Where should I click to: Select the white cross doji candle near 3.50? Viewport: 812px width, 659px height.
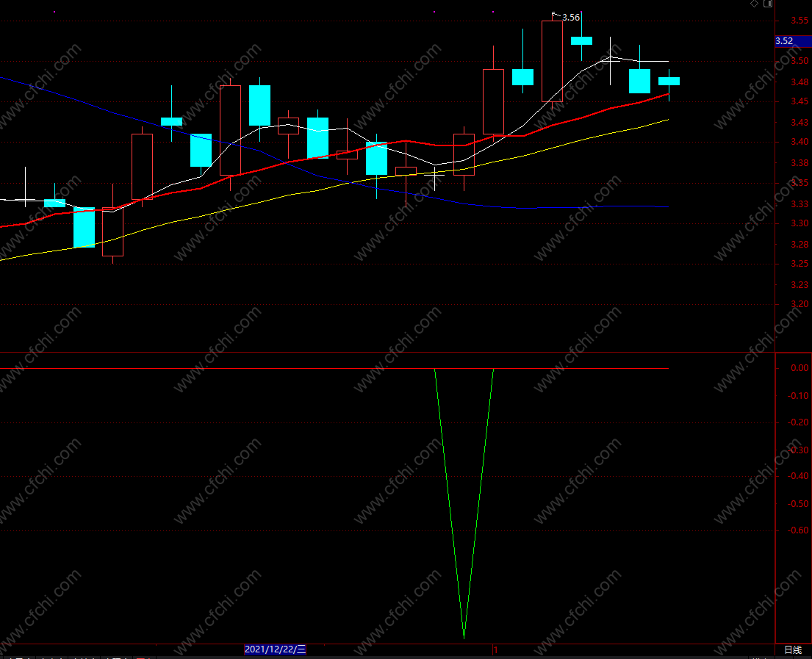(x=610, y=61)
